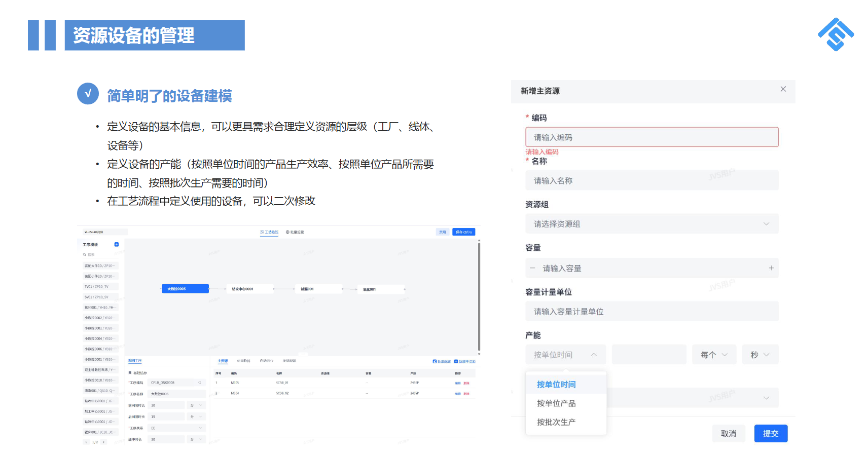Go to the next page of 工序模板 list
Image resolution: width=868 pixels, height=456 pixels.
tap(104, 442)
